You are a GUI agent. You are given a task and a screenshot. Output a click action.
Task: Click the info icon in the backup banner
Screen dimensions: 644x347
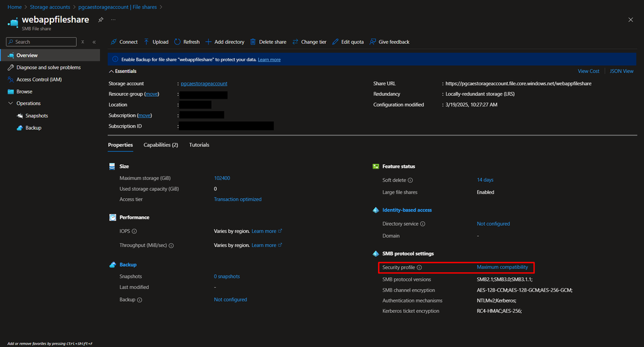(115, 59)
